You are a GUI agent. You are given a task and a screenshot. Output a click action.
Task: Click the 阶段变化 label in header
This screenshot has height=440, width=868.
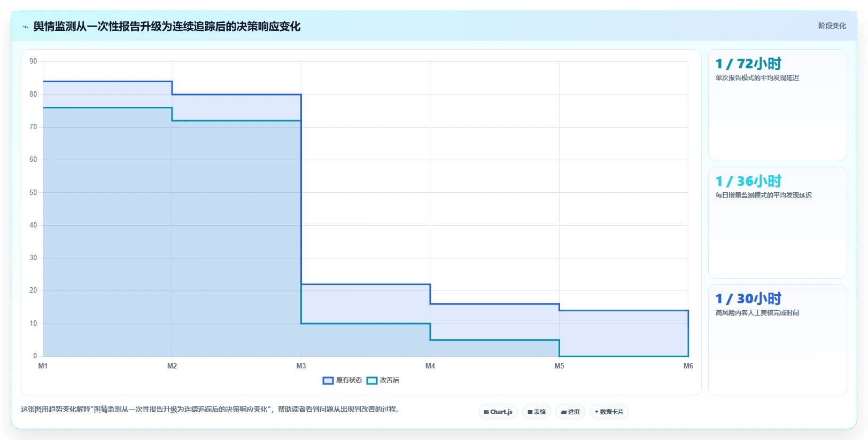point(832,26)
